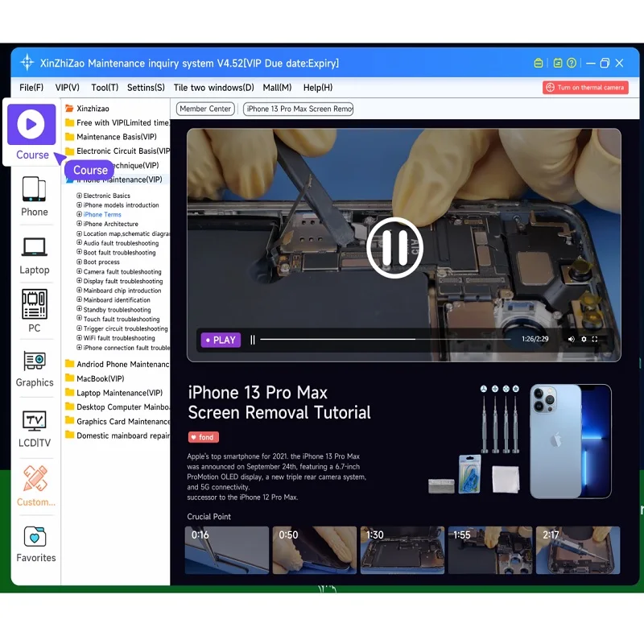Jump to 0:16 crucial point thumbnail
This screenshot has height=644, width=644.
click(x=227, y=550)
